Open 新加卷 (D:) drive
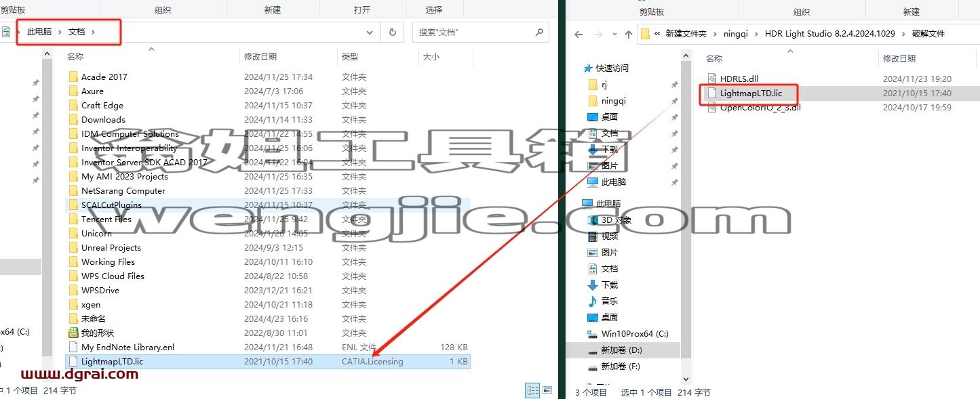This screenshot has height=399, width=980. (x=621, y=350)
